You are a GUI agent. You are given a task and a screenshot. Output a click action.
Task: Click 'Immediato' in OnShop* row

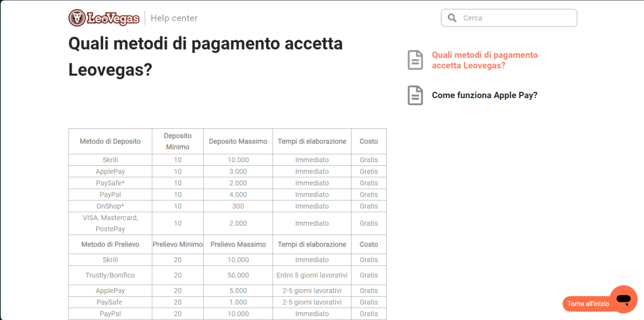coord(312,206)
